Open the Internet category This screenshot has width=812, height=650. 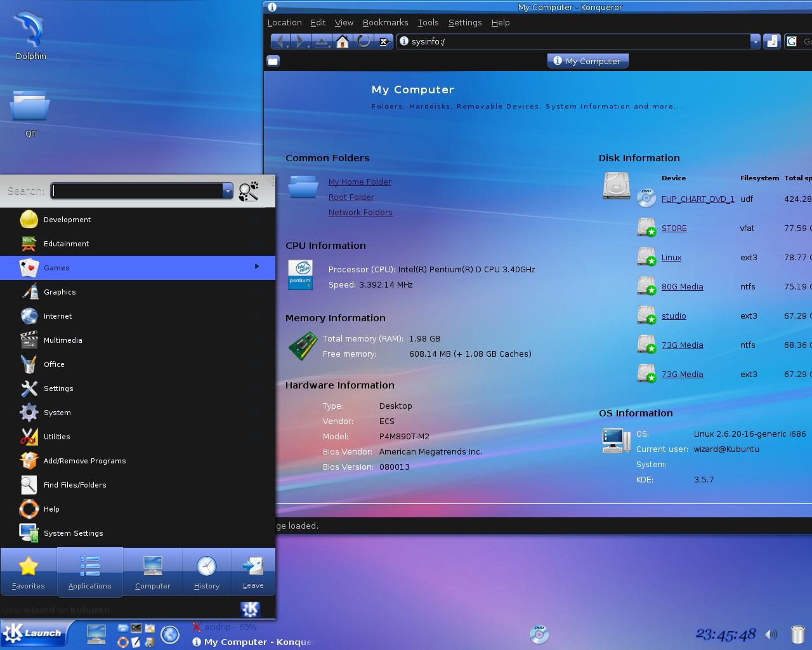pos(138,315)
